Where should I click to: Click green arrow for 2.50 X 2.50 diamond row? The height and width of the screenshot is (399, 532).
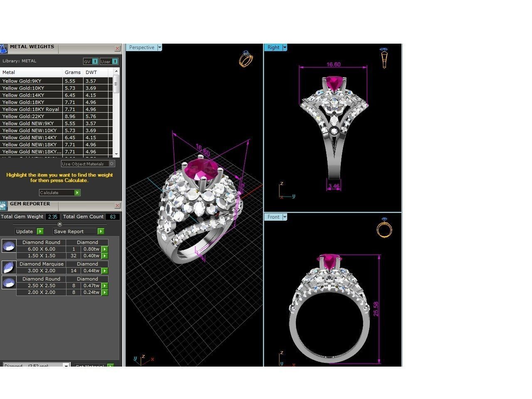[105, 286]
